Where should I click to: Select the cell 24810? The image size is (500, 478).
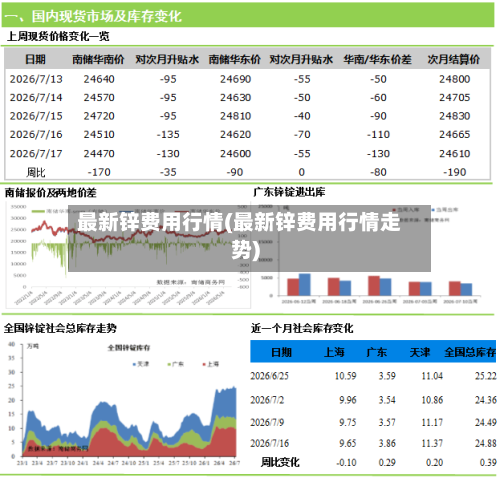click(235, 116)
